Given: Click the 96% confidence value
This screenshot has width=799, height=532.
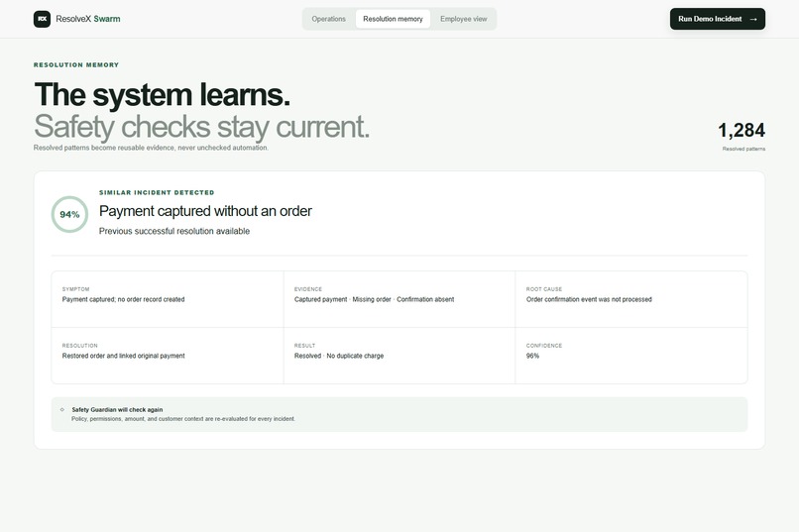Looking at the screenshot, I should 532,356.
